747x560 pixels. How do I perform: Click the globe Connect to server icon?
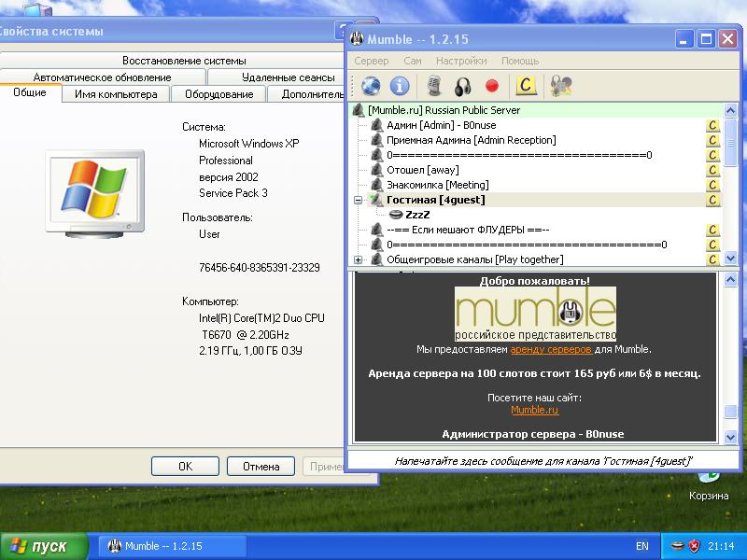click(371, 87)
